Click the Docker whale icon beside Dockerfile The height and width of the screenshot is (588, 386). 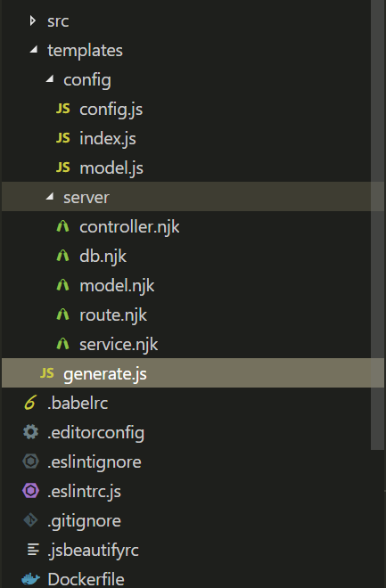(31, 579)
